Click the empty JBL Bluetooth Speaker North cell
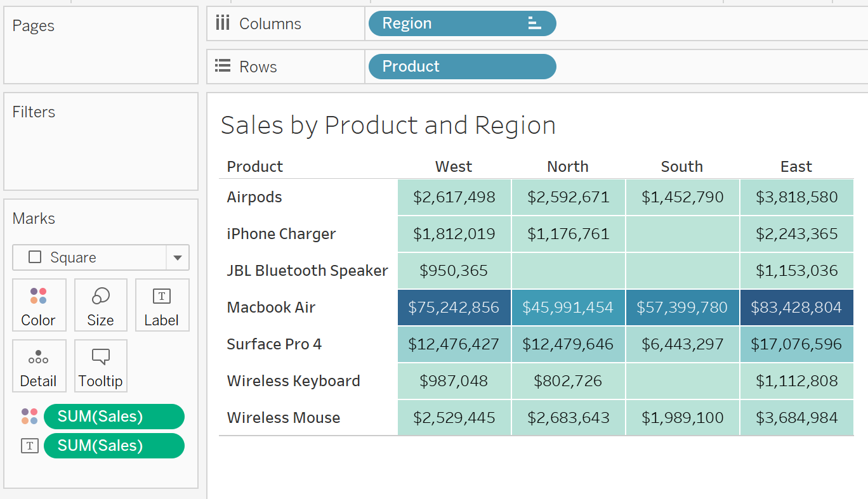Image resolution: width=868 pixels, height=499 pixels. [x=569, y=271]
